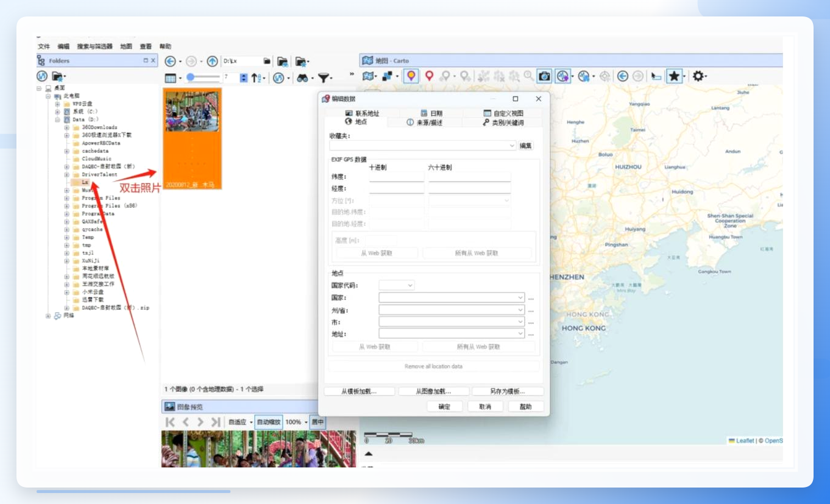This screenshot has width=830, height=504.
Task: Click the thumbnail columns number stepper
Action: coord(244,78)
